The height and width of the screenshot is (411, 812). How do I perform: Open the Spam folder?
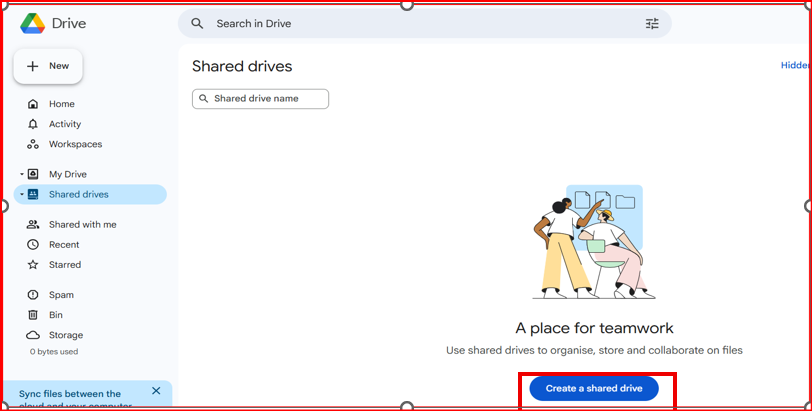[x=61, y=295]
